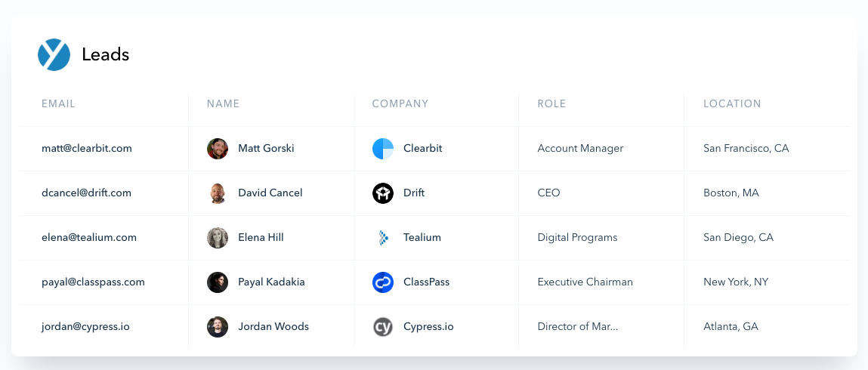Image resolution: width=868 pixels, height=370 pixels.
Task: Click the EMAIL column header
Action: (x=59, y=104)
